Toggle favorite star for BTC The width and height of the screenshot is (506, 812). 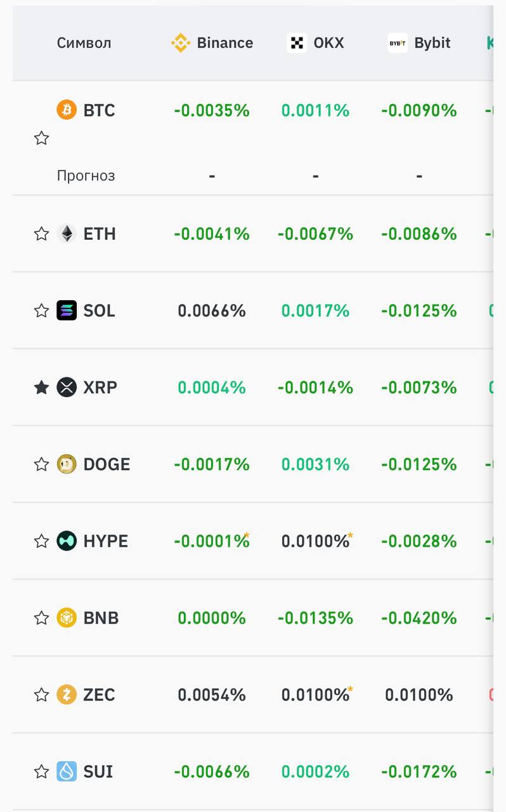[x=41, y=138]
